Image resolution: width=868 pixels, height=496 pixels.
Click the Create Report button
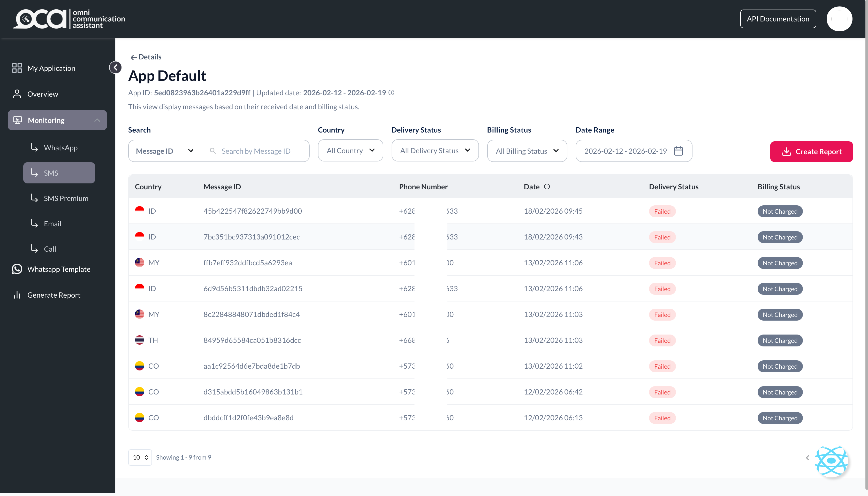pyautogui.click(x=811, y=152)
